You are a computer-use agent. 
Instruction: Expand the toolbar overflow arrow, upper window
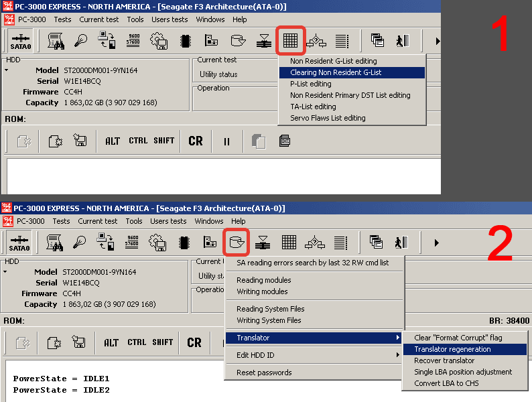[438, 41]
